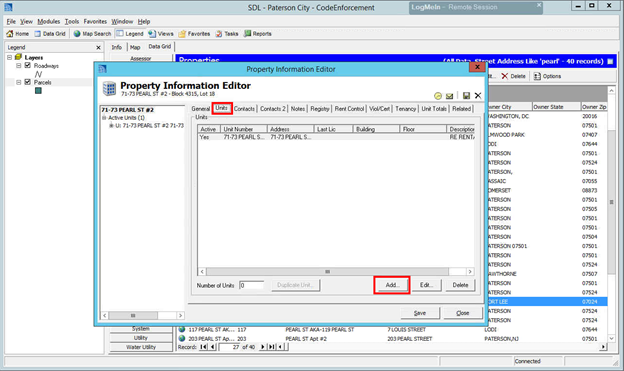Click the envelope mail icon in editor
The height and width of the screenshot is (371, 624).
[x=449, y=96]
